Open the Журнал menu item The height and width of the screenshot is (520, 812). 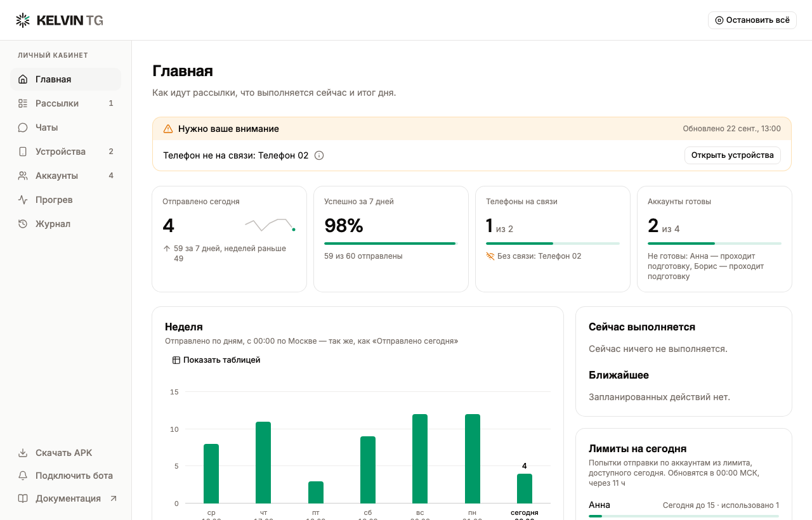tap(65, 224)
